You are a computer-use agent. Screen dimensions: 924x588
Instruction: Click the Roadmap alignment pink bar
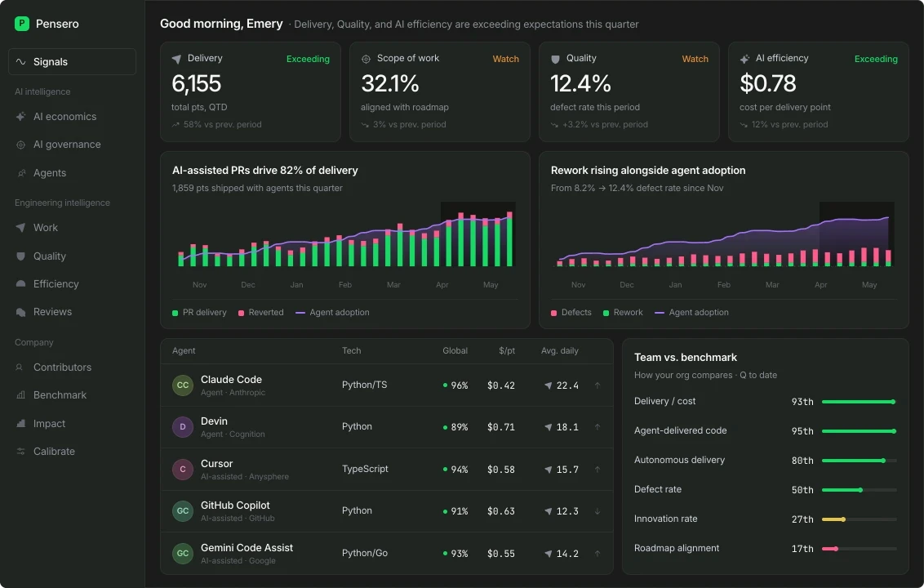[x=830, y=549]
